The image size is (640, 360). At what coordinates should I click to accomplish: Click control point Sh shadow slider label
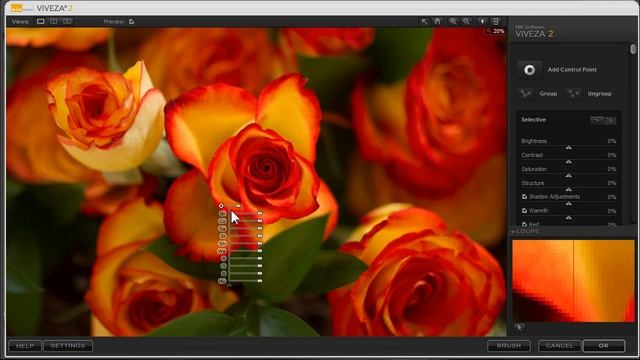click(222, 244)
